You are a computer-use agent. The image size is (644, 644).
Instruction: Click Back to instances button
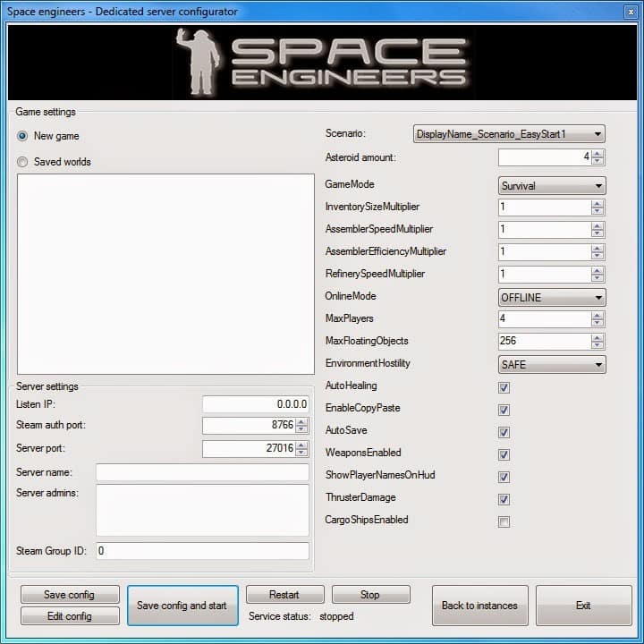479,606
